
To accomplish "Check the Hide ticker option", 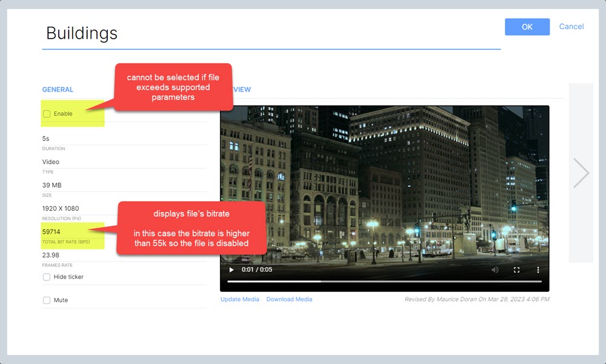I will 47,277.
